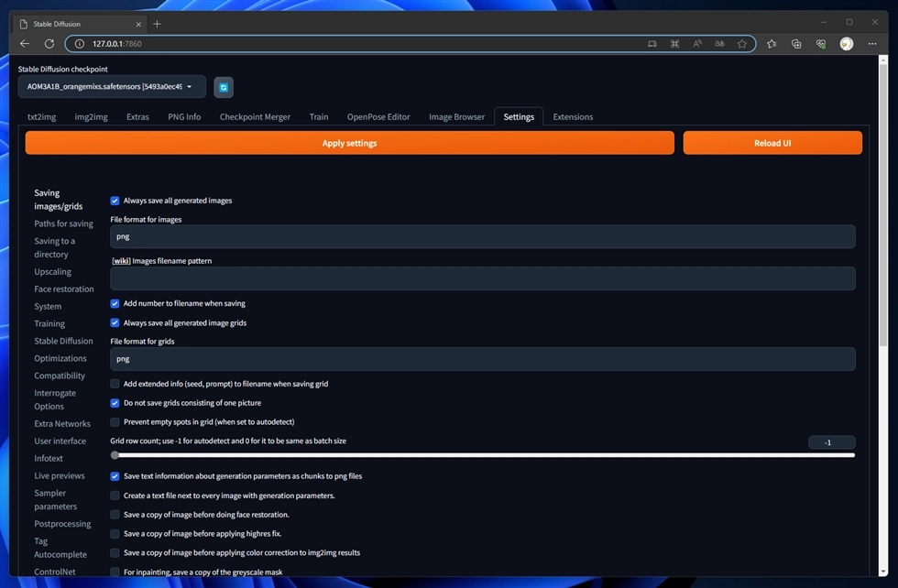Toggle Always save all generated image grids
This screenshot has width=898, height=588.
click(115, 323)
